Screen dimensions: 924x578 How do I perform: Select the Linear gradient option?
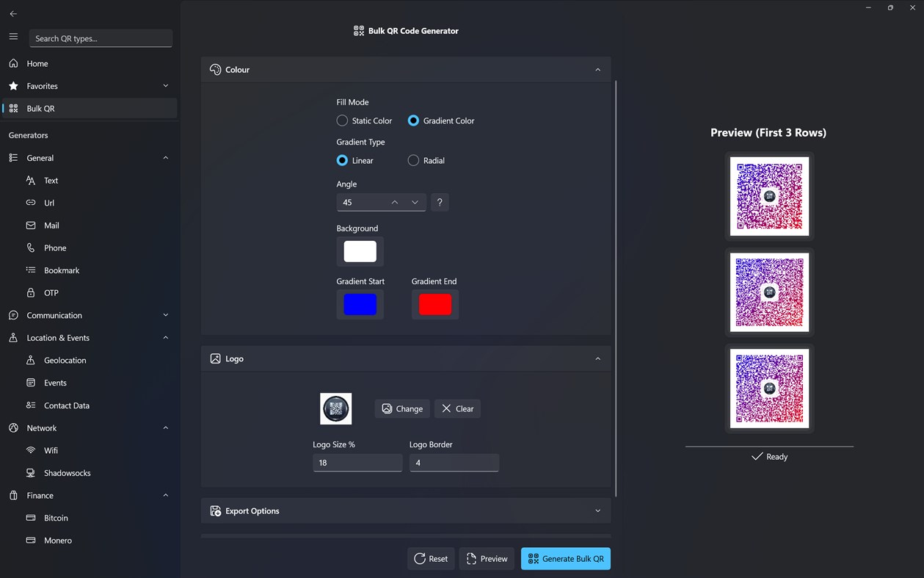(342, 160)
